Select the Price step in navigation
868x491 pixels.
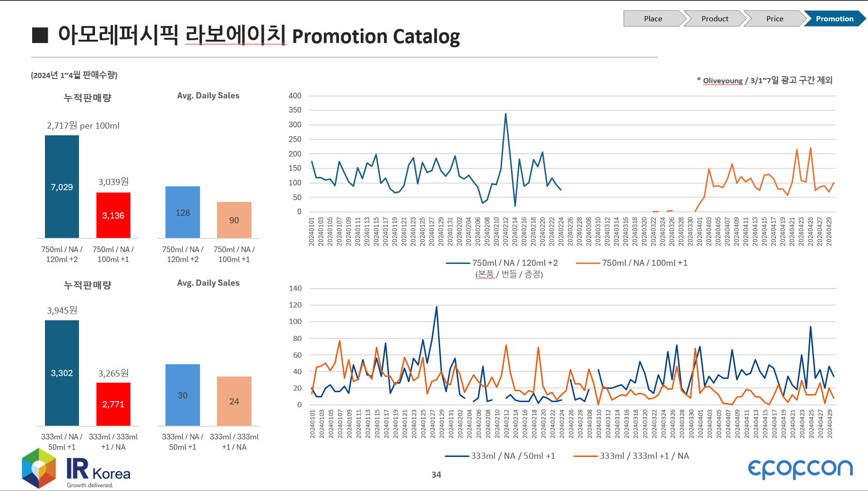(774, 18)
